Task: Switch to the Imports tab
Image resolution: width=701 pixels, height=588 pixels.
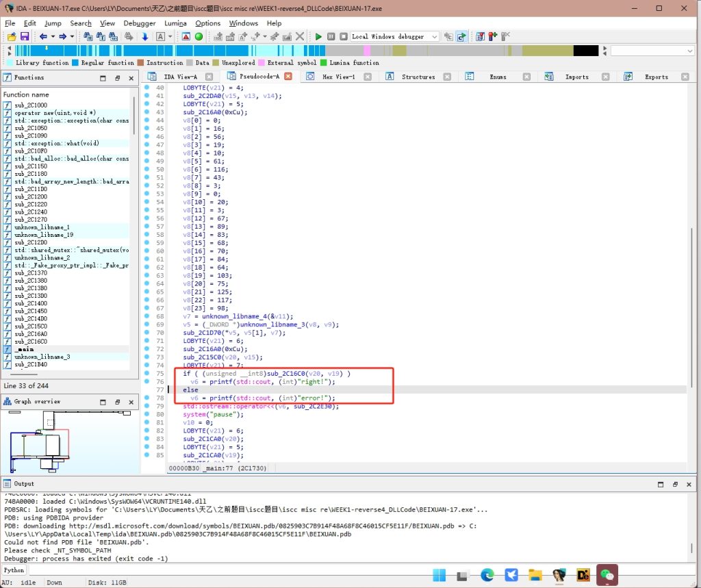Action: pyautogui.click(x=576, y=77)
